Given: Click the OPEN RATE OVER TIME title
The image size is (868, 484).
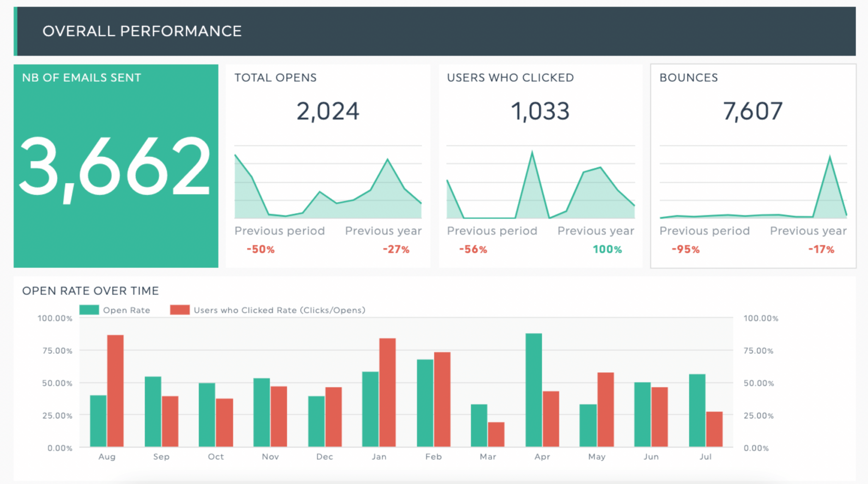Looking at the screenshot, I should pos(90,291).
